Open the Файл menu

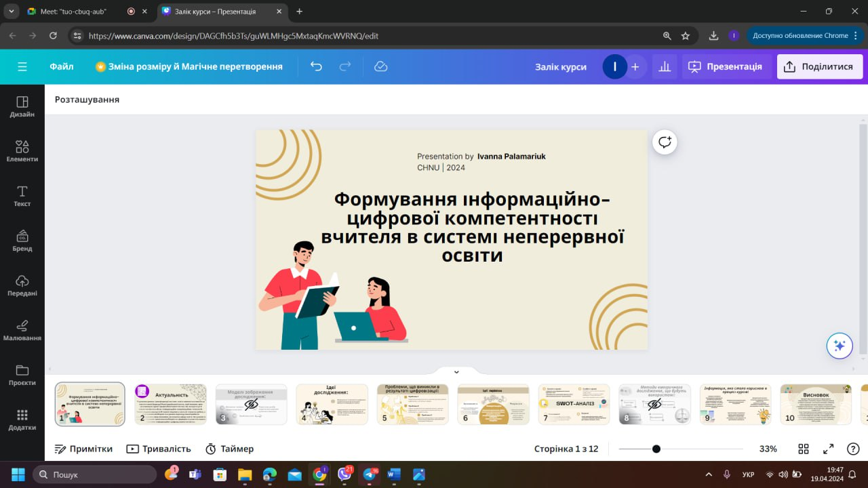pos(62,66)
